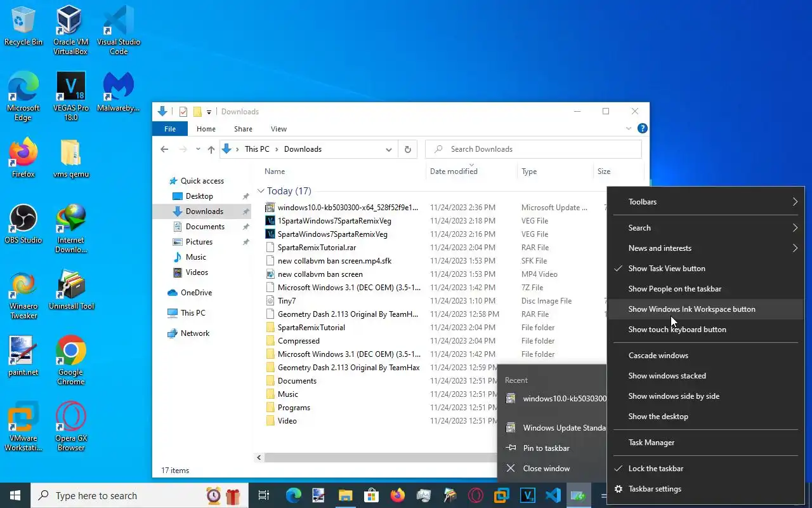Collapse the Today (17) group

point(261,191)
